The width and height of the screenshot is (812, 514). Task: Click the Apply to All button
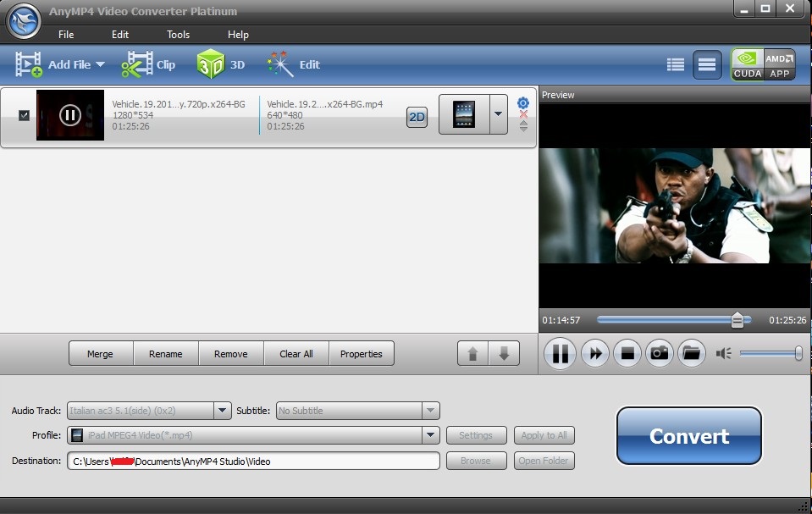544,435
